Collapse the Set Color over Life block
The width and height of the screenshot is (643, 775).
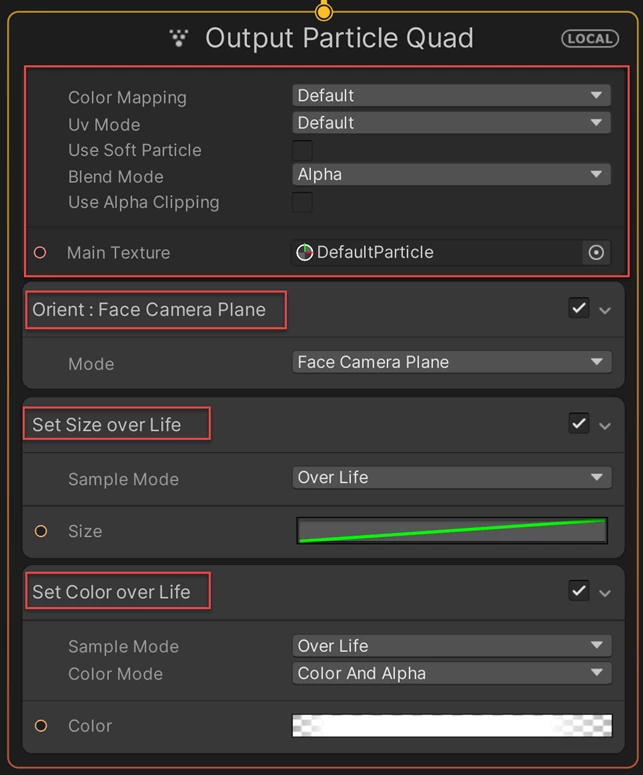[605, 593]
